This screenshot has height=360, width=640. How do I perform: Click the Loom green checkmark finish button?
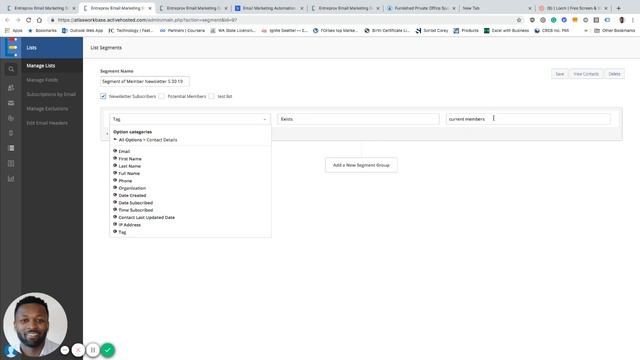(x=108, y=350)
